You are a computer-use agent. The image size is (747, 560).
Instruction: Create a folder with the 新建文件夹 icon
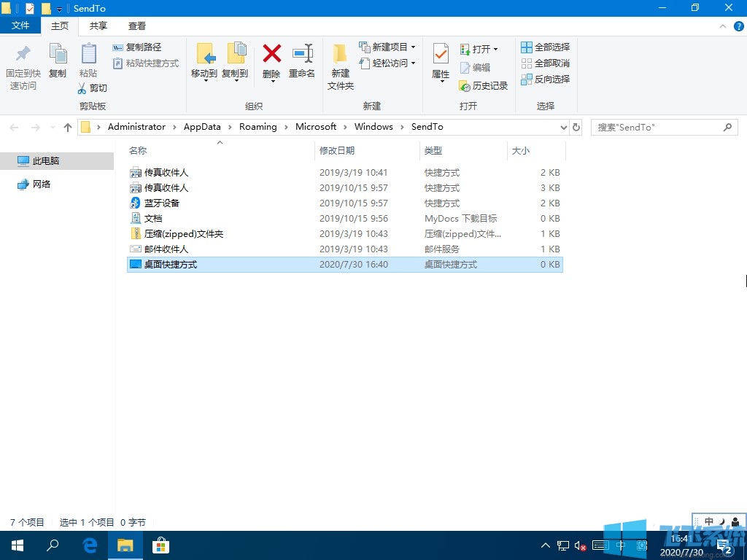pyautogui.click(x=340, y=66)
